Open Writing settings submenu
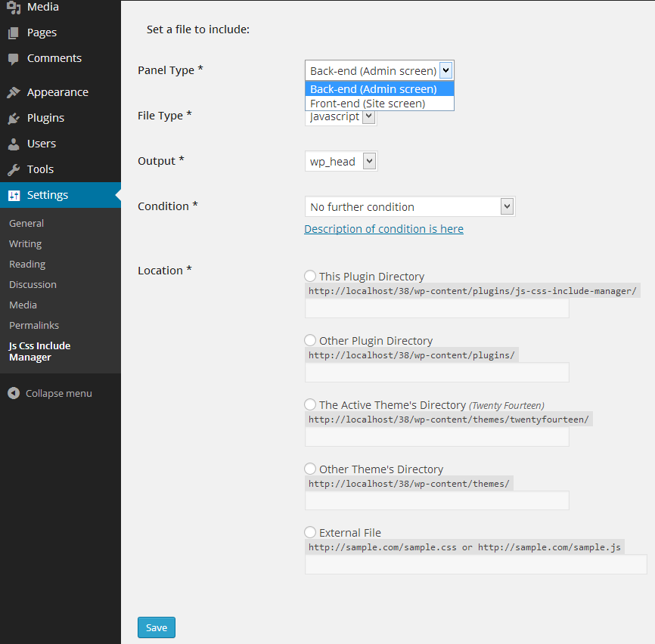This screenshot has height=644, width=655. tap(26, 243)
